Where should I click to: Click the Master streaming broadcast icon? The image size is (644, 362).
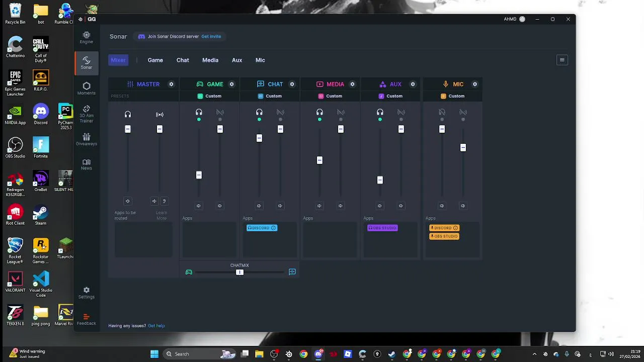click(x=159, y=115)
